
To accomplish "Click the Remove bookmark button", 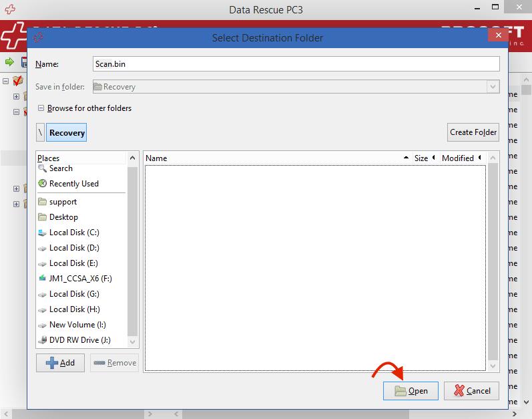I will [x=115, y=363].
